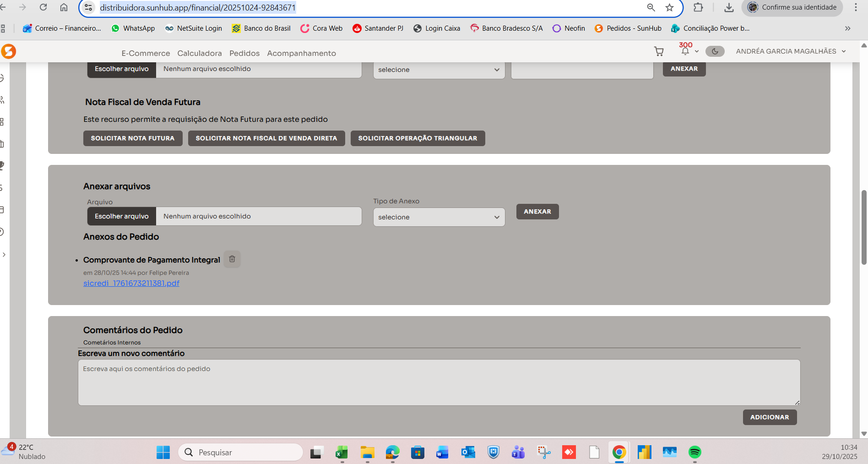Delete the Comprovante de Pagamento Integral attachment
Image resolution: width=868 pixels, height=464 pixels.
(232, 259)
